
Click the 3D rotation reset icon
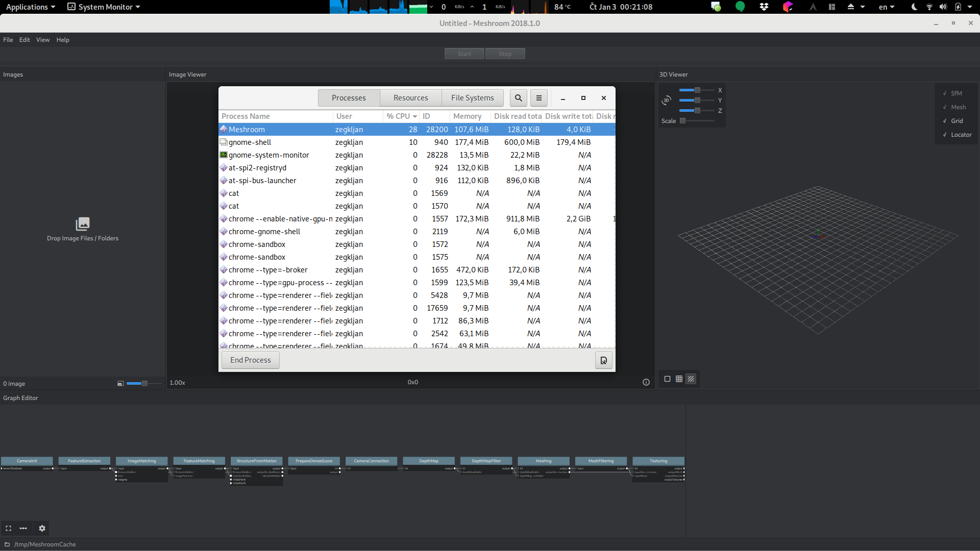pos(666,101)
